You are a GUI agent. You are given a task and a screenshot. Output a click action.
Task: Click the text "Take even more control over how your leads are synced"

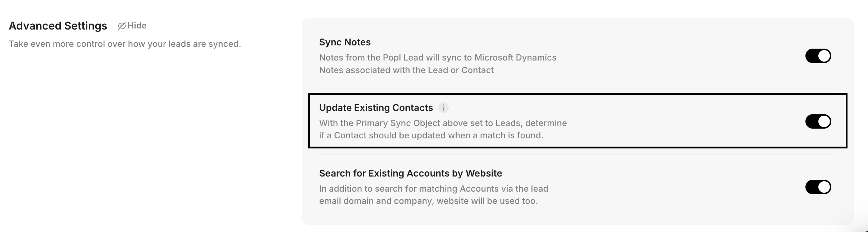pyautogui.click(x=125, y=44)
